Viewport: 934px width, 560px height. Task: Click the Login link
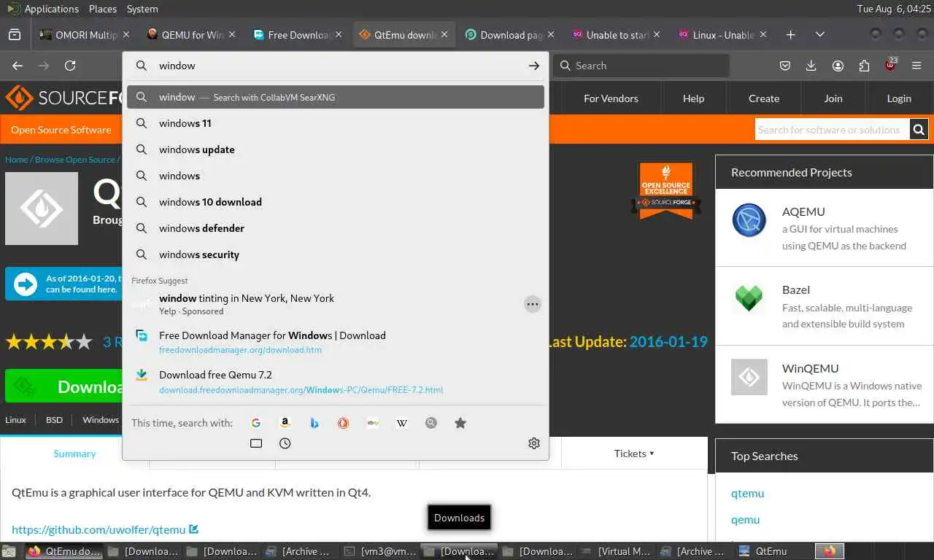coord(899,98)
